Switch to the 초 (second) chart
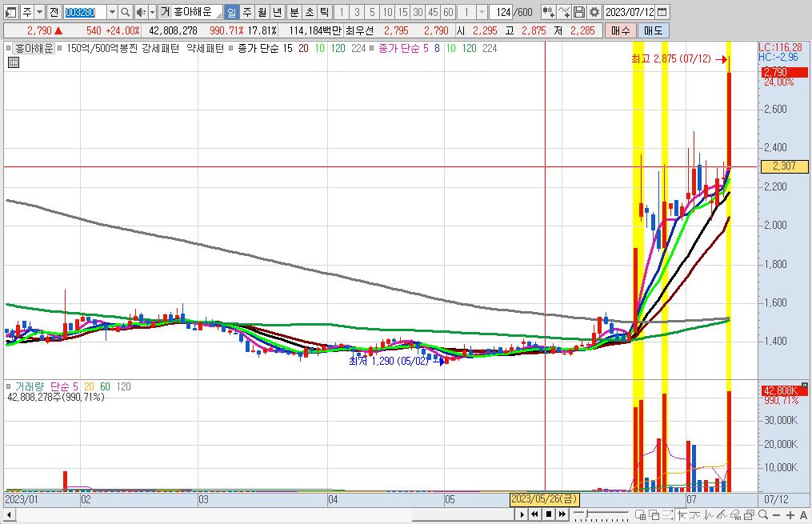The width and height of the screenshot is (812, 524). click(x=309, y=12)
